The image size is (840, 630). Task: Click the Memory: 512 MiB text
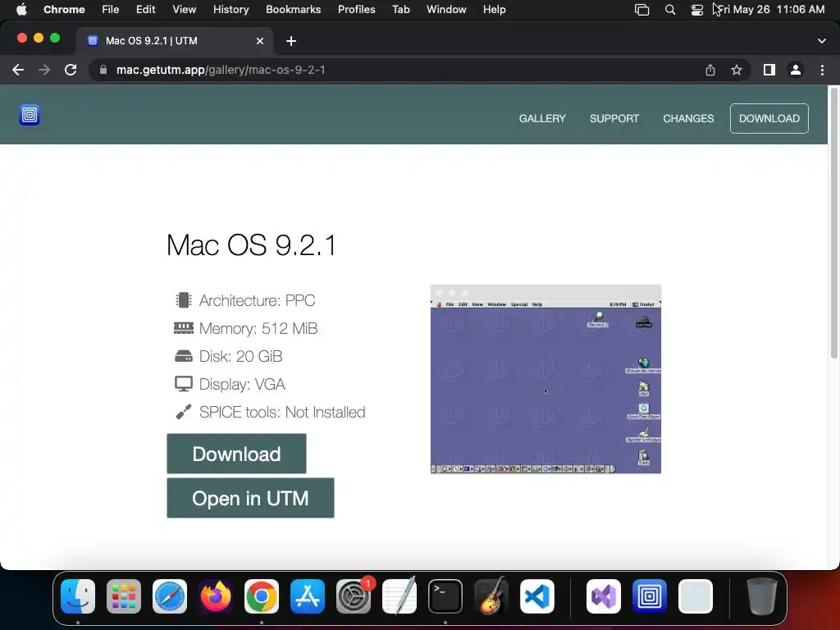pyautogui.click(x=258, y=328)
